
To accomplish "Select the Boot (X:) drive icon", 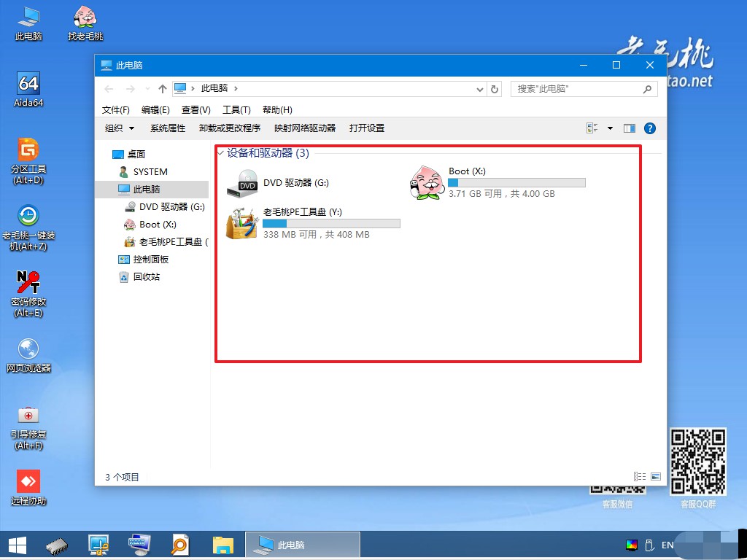I will click(x=426, y=183).
